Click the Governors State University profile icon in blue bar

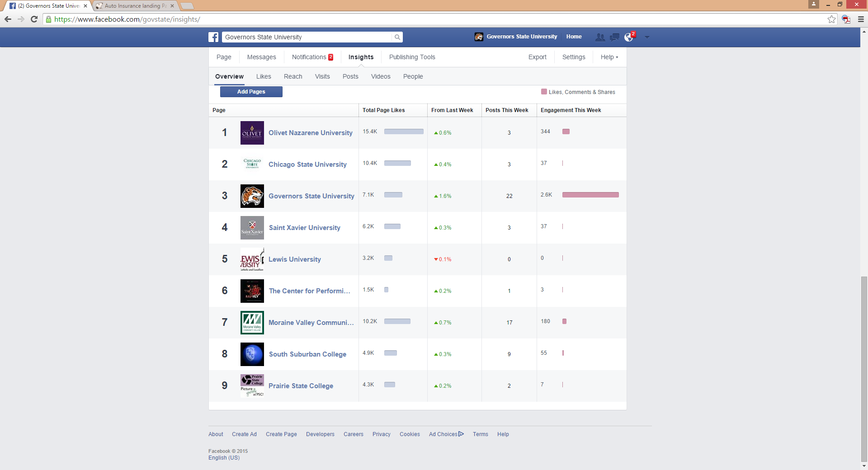[x=479, y=37]
